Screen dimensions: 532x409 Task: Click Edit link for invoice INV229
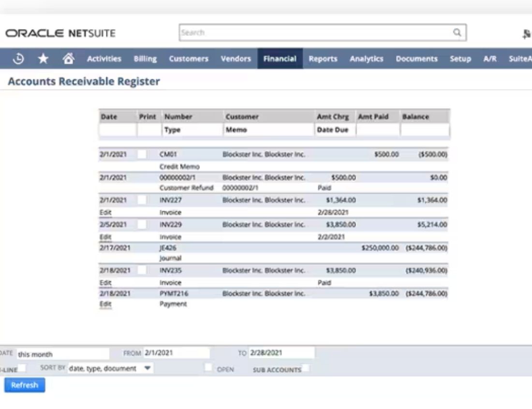pyautogui.click(x=105, y=237)
